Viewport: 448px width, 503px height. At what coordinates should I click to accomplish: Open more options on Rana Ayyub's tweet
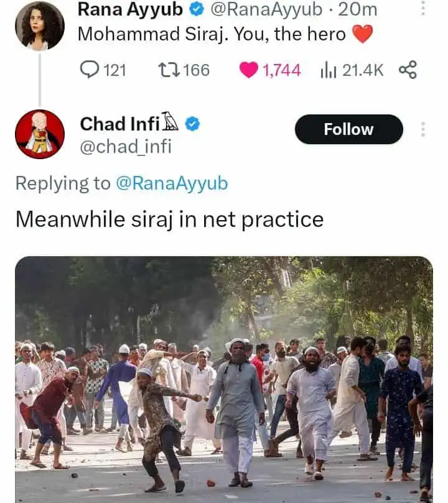423,9
